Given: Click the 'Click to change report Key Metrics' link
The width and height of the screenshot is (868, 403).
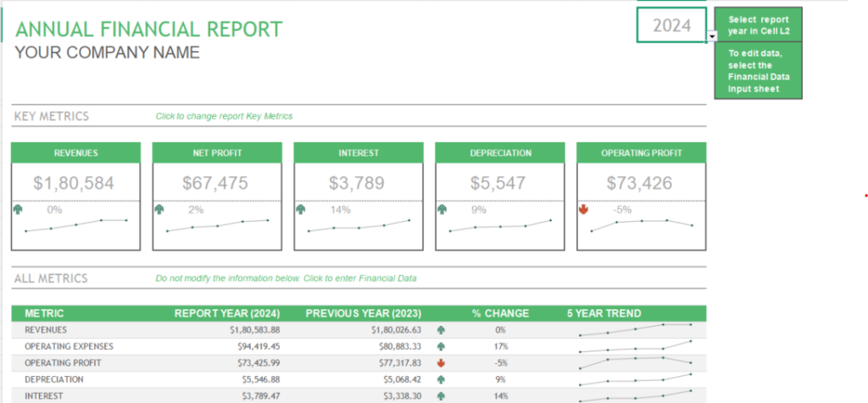Looking at the screenshot, I should (224, 116).
